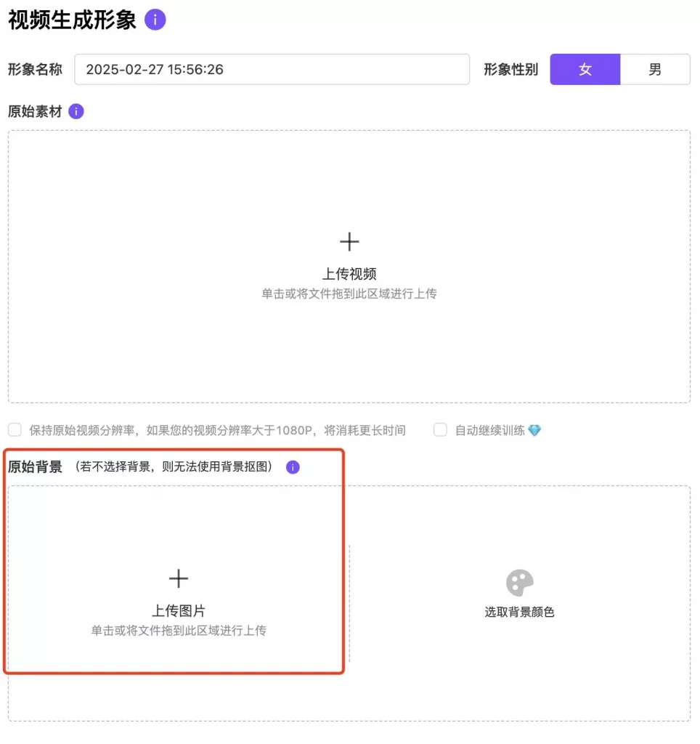Click the 形象性别 label
Screen dimensions: 700x744
(510, 70)
